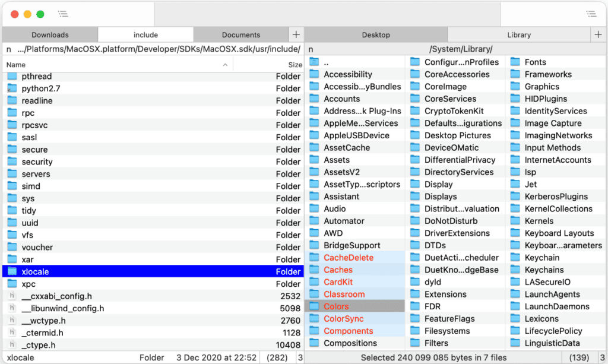Click the folder icon next to Keychains
The image size is (608, 364).
click(x=517, y=270)
